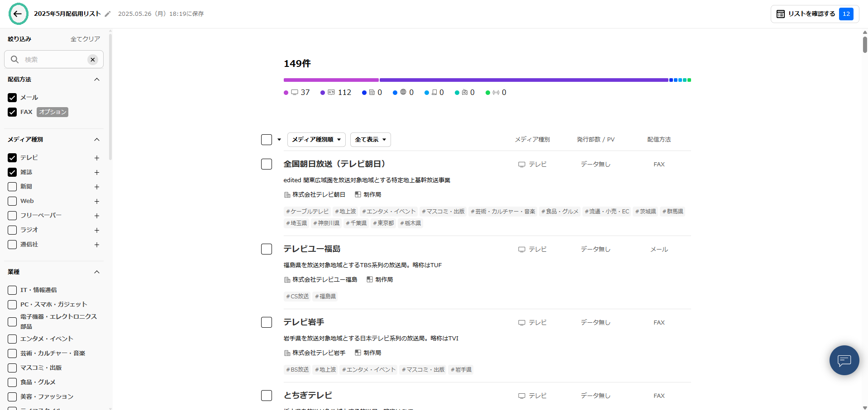868x410 pixels.
Task: Collapse the 配信方法 section
Action: point(96,80)
